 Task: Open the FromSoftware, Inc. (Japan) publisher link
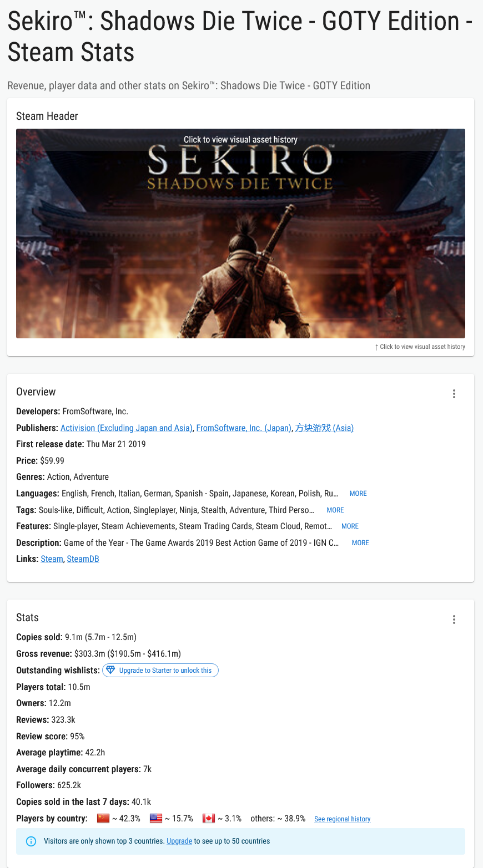(244, 428)
